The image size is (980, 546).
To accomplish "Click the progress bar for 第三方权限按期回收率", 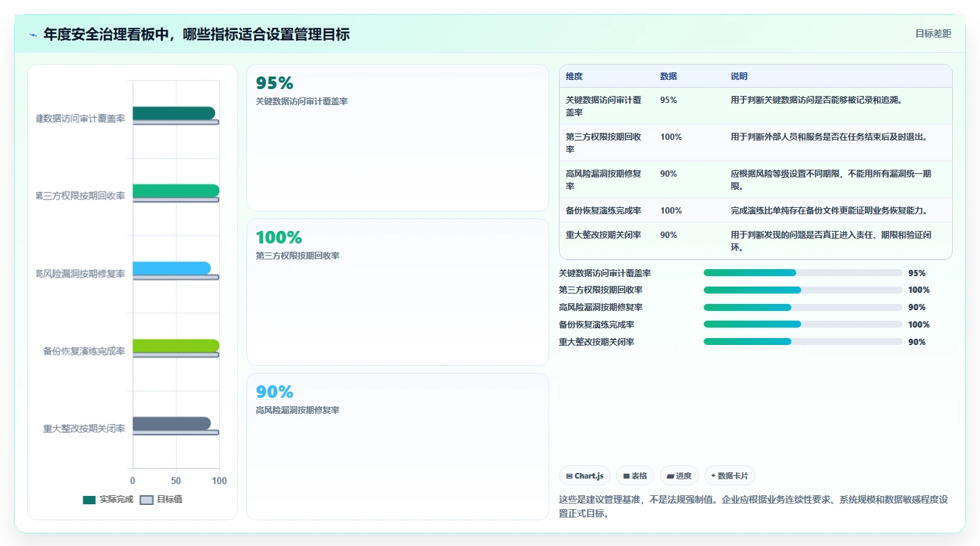I will pos(803,290).
